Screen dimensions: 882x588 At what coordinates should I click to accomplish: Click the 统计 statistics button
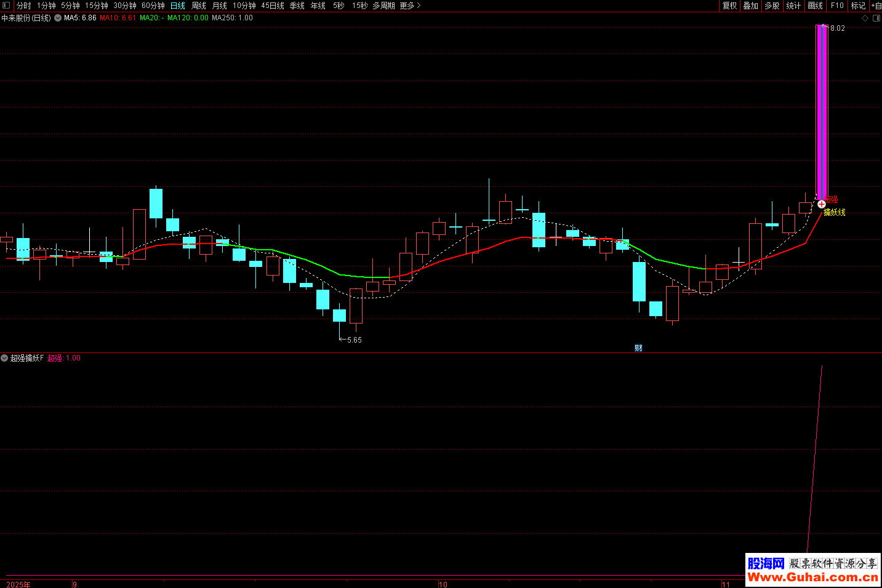pos(793,6)
